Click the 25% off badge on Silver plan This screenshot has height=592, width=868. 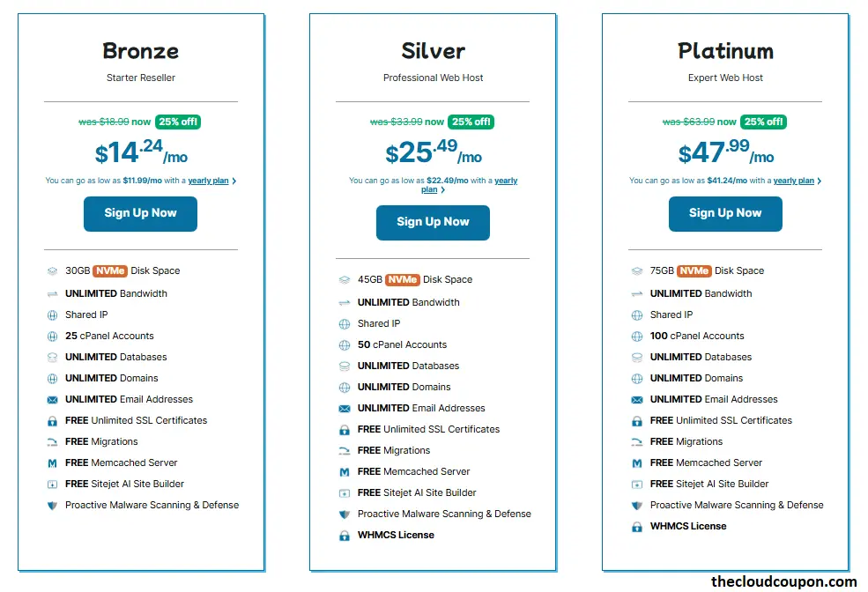tap(471, 122)
